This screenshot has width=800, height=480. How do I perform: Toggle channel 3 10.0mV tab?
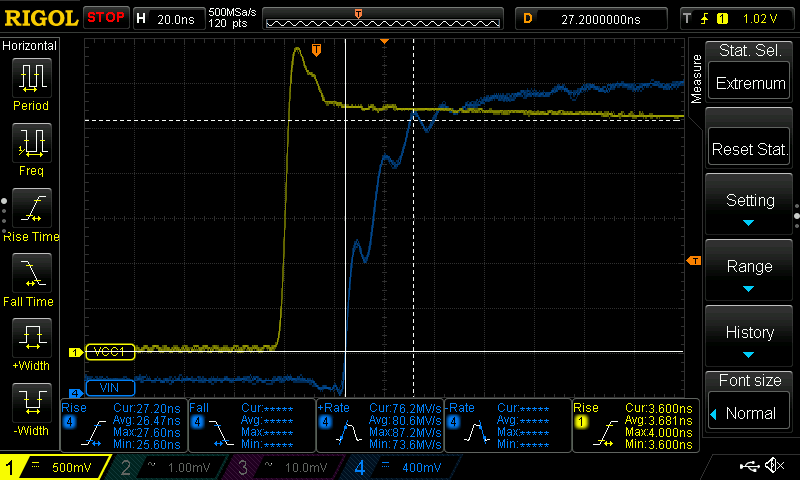(283, 467)
